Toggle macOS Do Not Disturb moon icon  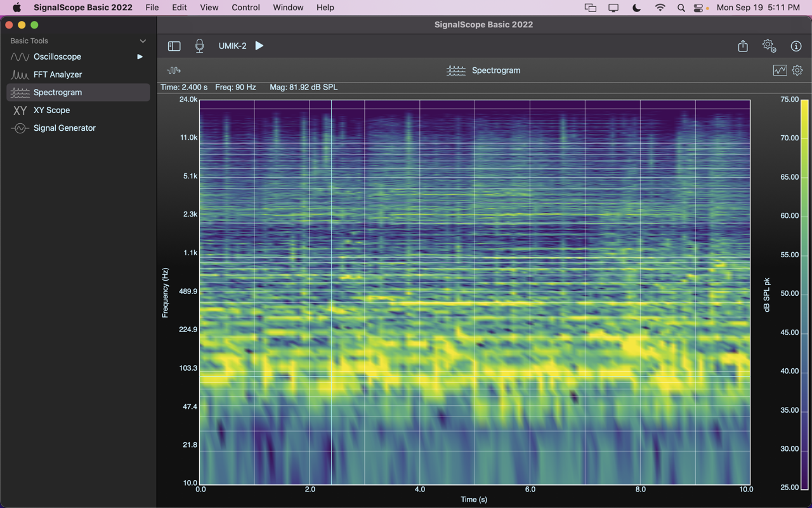click(x=637, y=8)
